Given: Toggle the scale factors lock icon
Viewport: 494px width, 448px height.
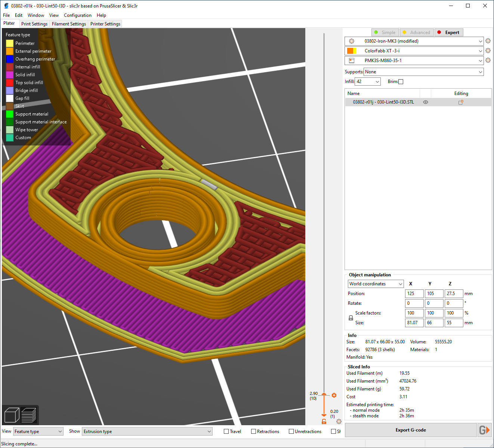Looking at the screenshot, I should [351, 318].
